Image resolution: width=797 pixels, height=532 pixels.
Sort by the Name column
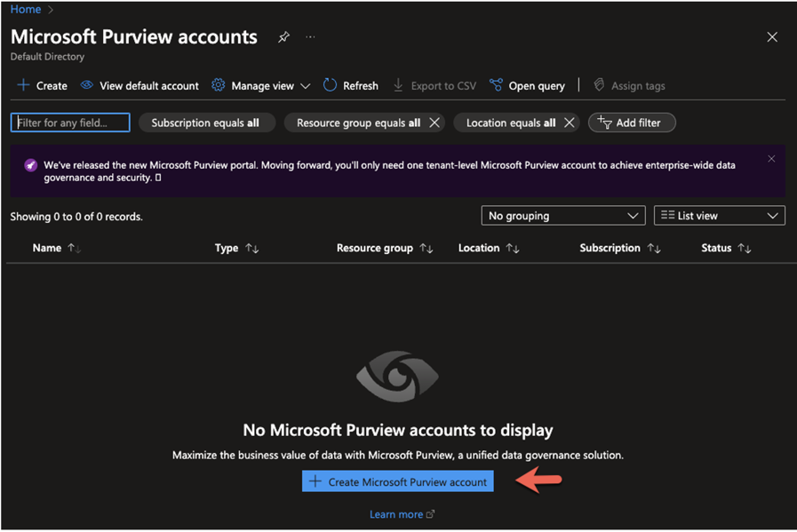[x=56, y=248]
